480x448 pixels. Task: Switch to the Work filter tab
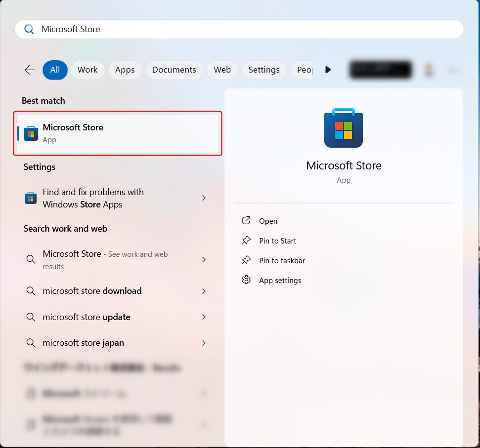[x=87, y=70]
